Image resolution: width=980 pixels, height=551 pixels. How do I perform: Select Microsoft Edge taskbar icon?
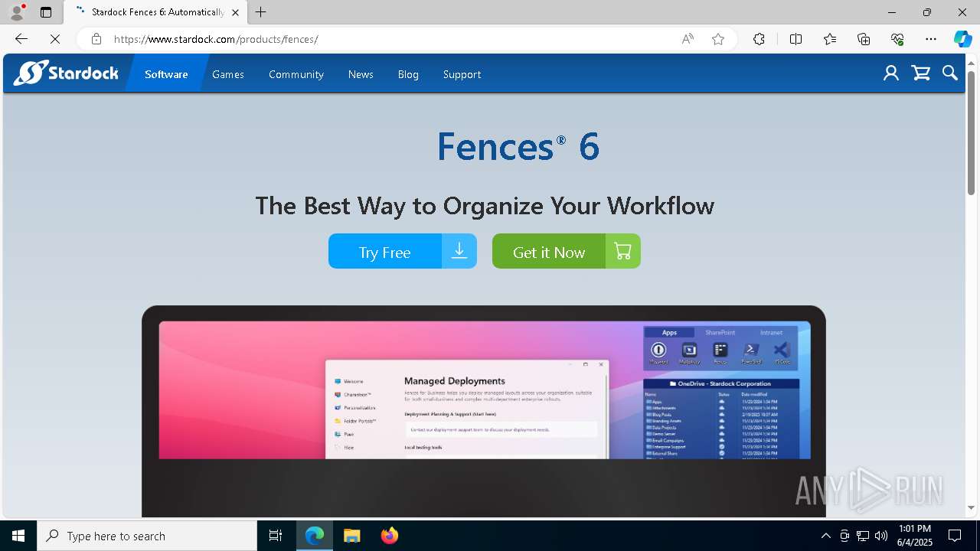click(315, 536)
